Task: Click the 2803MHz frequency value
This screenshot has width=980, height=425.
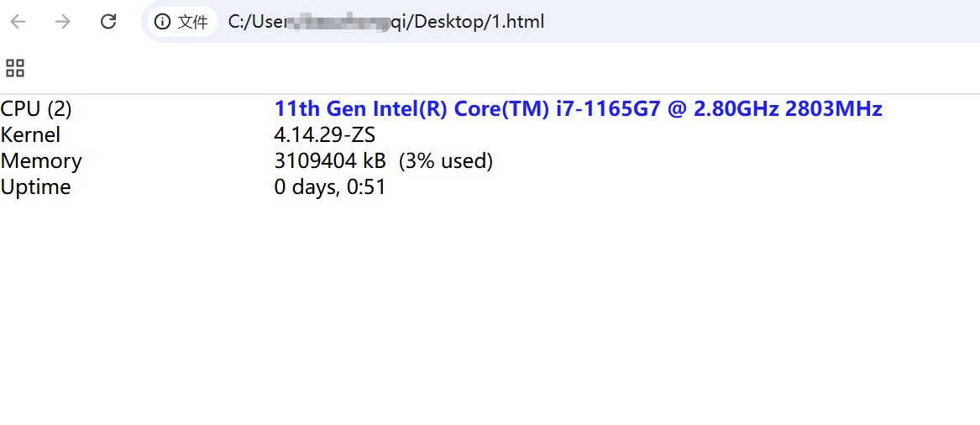Action: click(833, 109)
